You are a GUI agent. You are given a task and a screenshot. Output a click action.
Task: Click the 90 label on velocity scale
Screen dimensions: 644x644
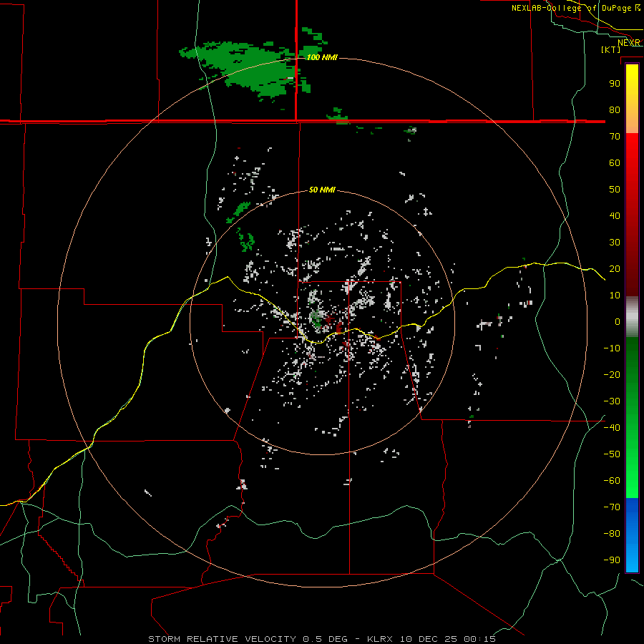[x=615, y=84]
